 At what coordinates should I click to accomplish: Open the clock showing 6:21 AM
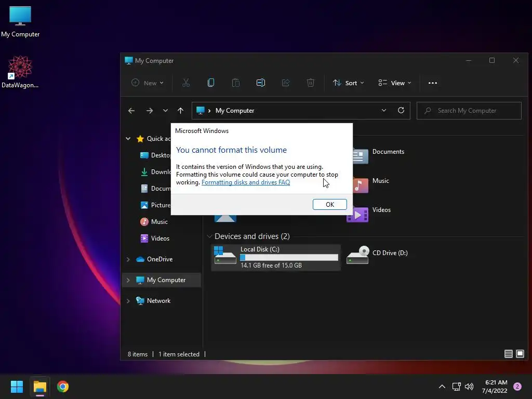pos(495,387)
